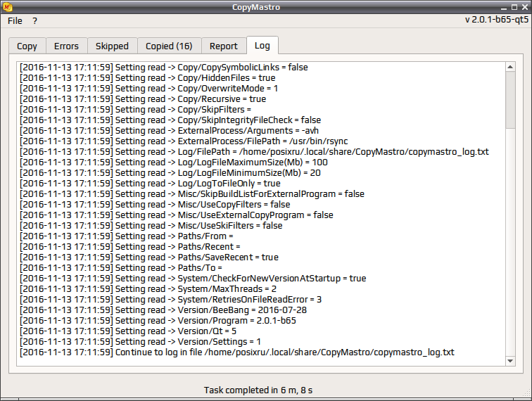Click the log vertical scrollbar thumb
Image resolution: width=532 pixels, height=401 pixels.
click(x=510, y=100)
